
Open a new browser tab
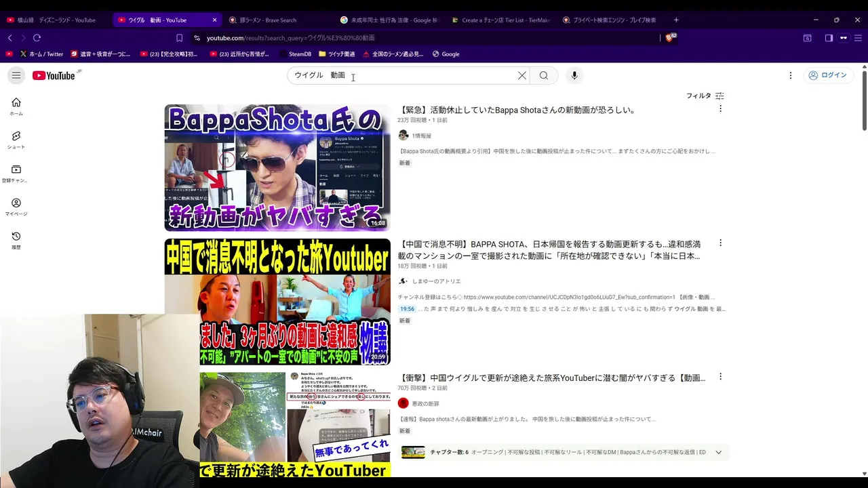coord(676,20)
